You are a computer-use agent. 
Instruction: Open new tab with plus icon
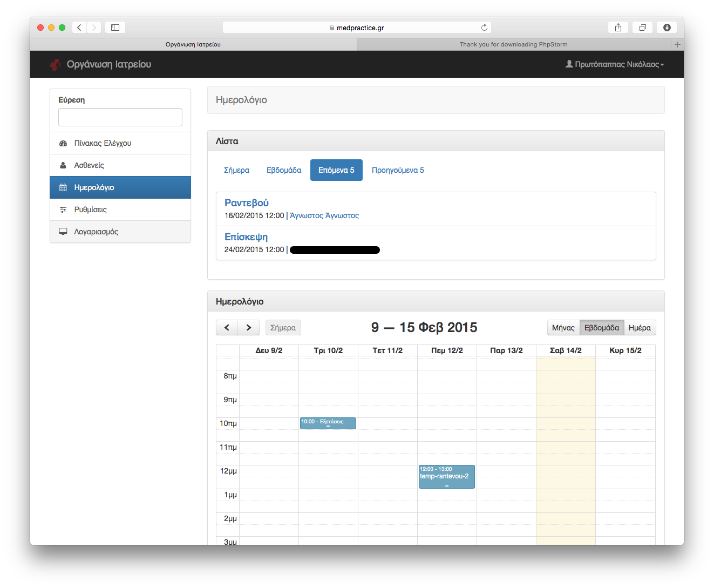(677, 44)
